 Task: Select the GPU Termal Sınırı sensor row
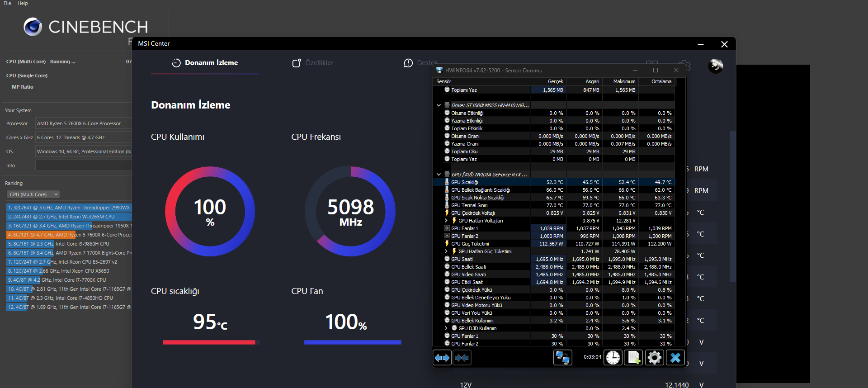tap(554, 205)
